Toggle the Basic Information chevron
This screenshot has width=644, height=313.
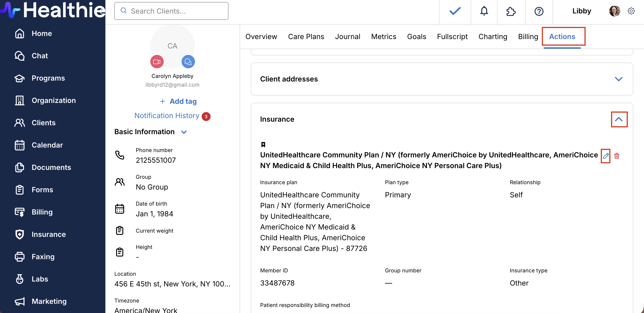(184, 132)
